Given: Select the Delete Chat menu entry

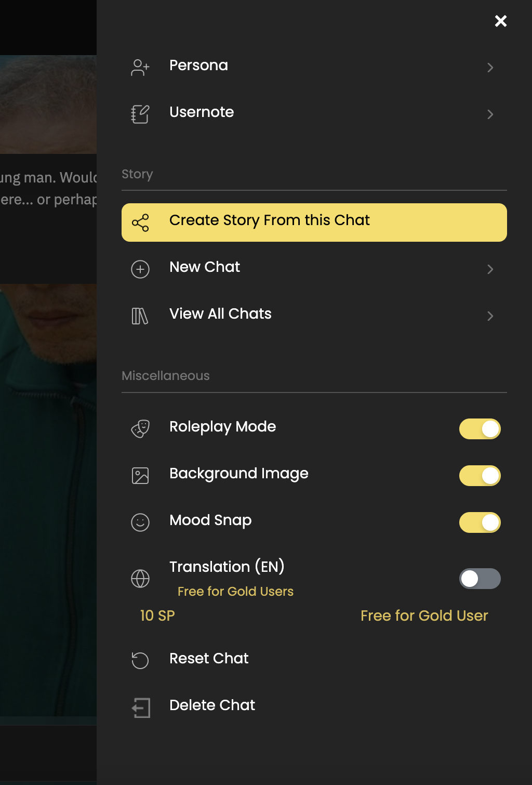Looking at the screenshot, I should (x=212, y=705).
